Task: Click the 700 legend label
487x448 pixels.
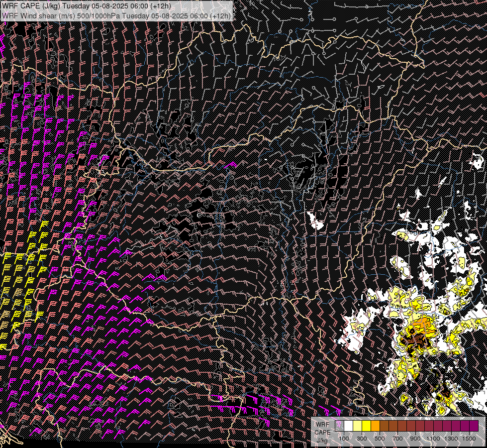Action: (397, 439)
